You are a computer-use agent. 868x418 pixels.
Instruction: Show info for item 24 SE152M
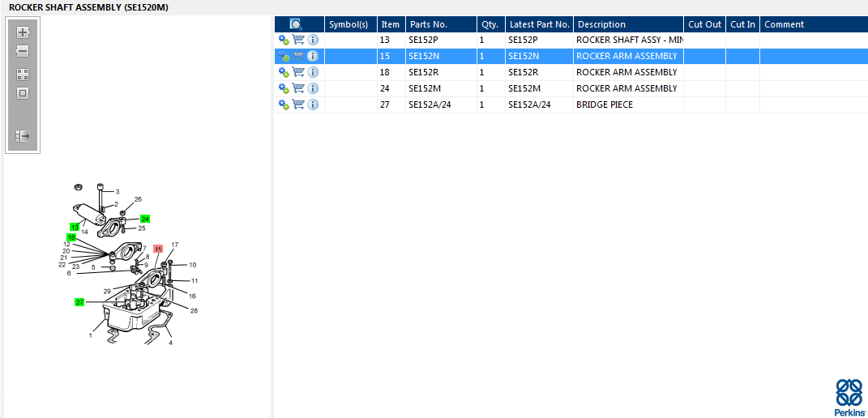pos(313,88)
